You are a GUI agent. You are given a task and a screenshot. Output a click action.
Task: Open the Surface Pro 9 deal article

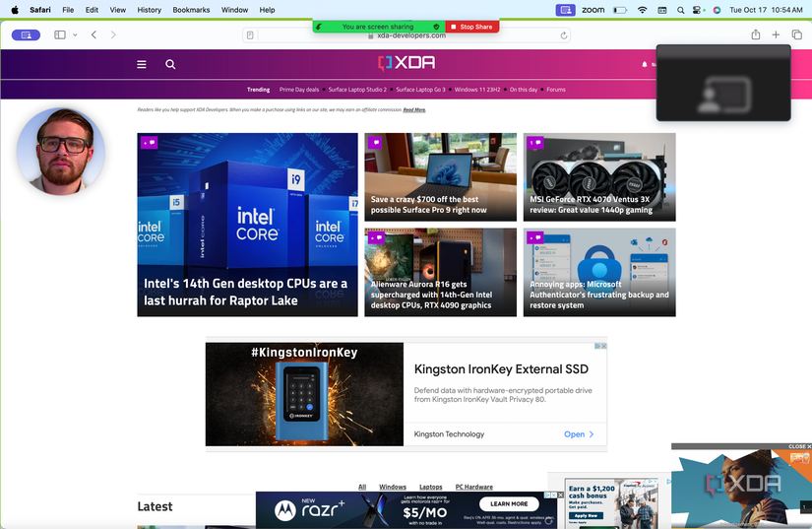440,176
